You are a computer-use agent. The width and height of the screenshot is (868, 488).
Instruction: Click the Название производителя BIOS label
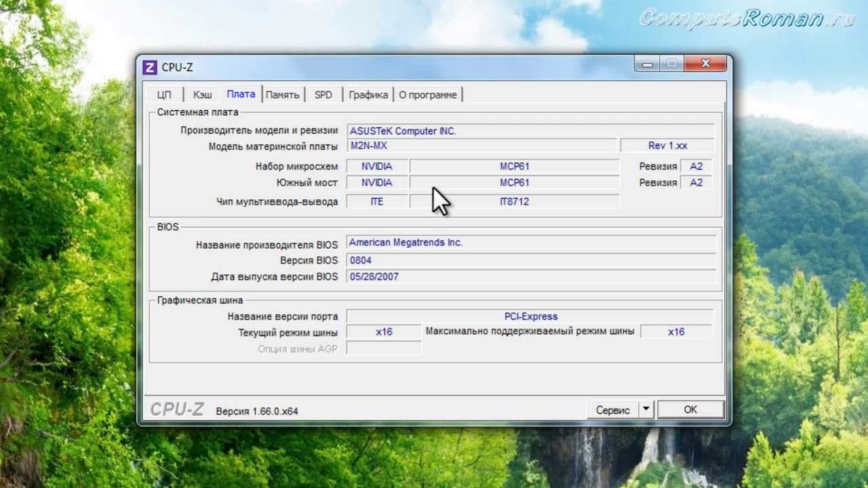[267, 245]
